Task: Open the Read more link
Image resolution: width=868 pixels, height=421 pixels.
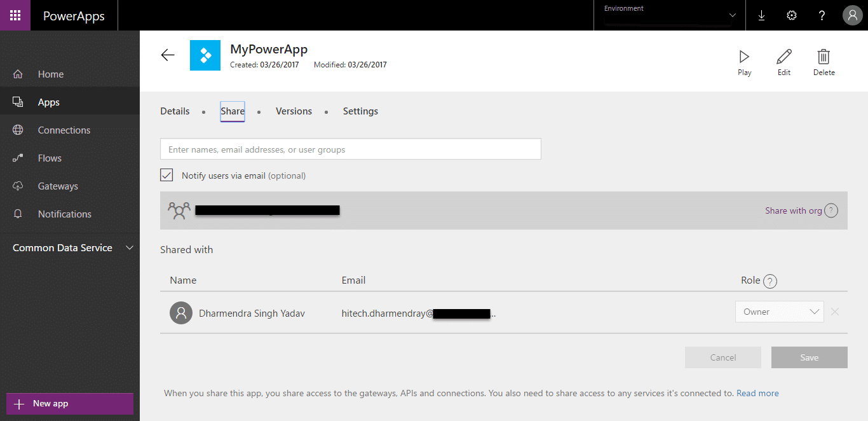Action: click(x=757, y=394)
